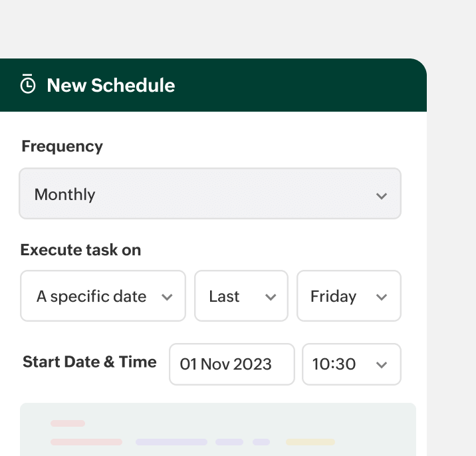
Task: Click the chevron arrow beside 10:30
Action: (382, 365)
